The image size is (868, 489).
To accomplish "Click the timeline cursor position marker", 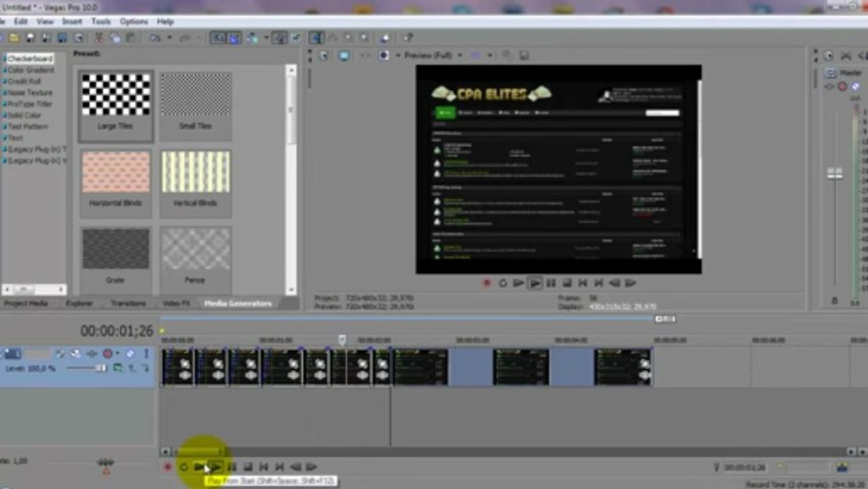I will 343,339.
